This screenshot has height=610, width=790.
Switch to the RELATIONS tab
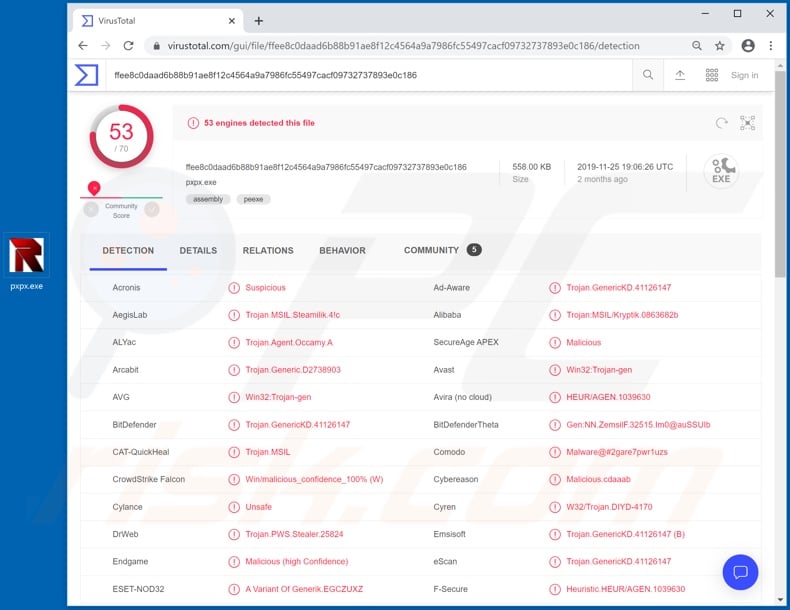[268, 250]
